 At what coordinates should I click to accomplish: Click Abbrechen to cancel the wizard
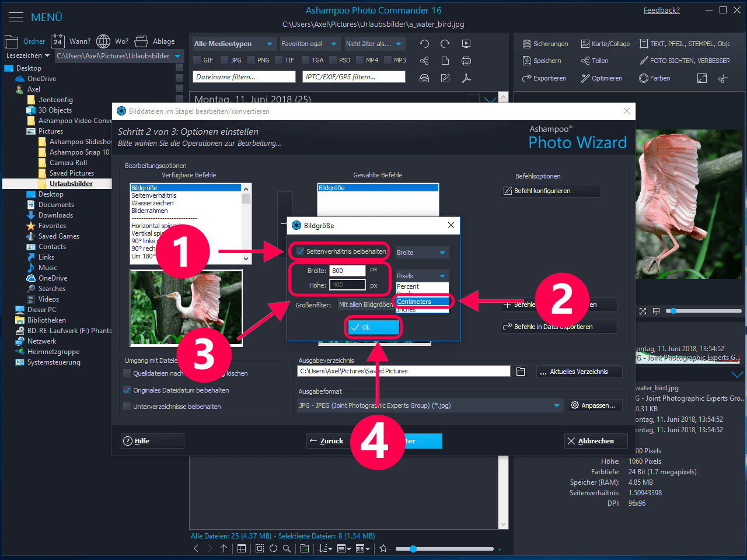point(596,441)
